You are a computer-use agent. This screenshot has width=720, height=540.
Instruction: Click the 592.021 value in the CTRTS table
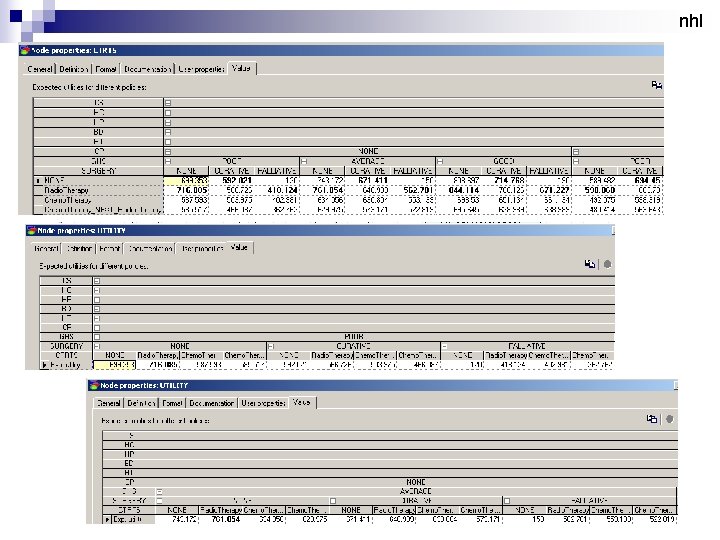tap(237, 180)
